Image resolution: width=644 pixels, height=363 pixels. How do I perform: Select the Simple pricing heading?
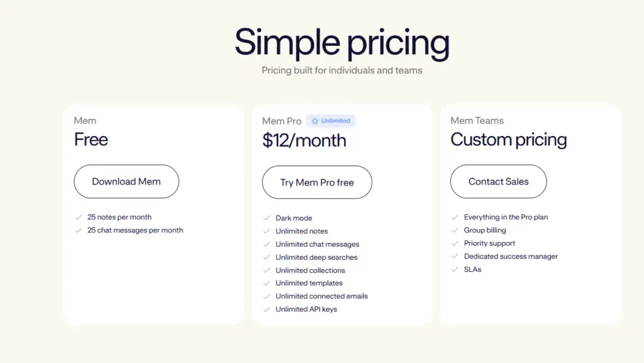pos(341,43)
